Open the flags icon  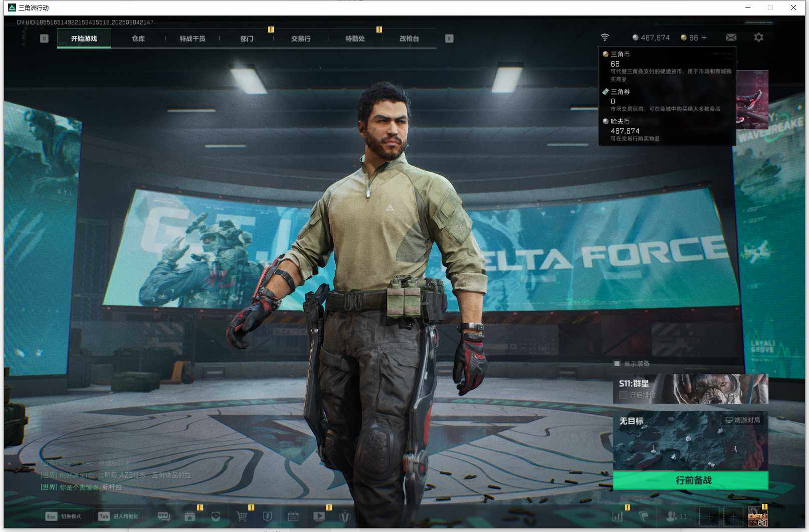coord(644,516)
